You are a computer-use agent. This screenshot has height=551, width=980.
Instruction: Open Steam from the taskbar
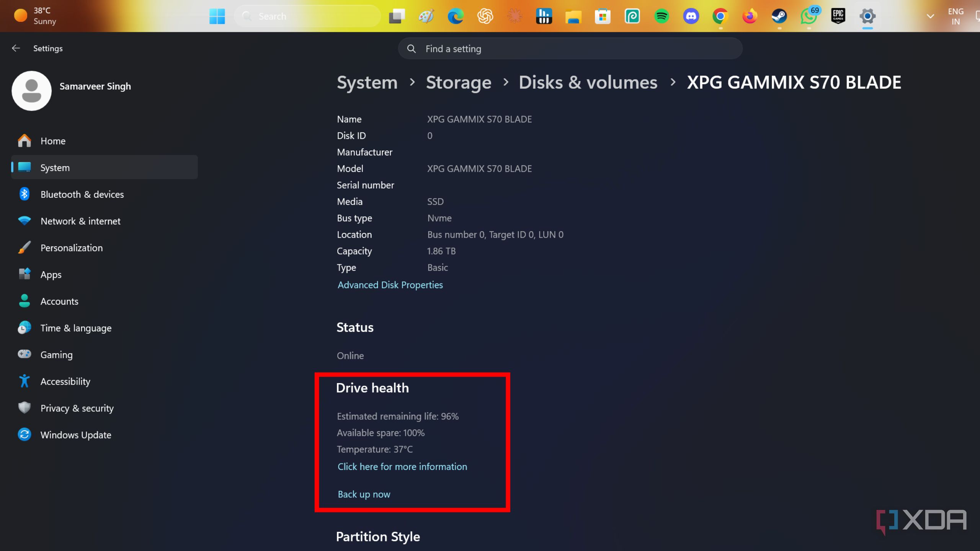pyautogui.click(x=779, y=16)
